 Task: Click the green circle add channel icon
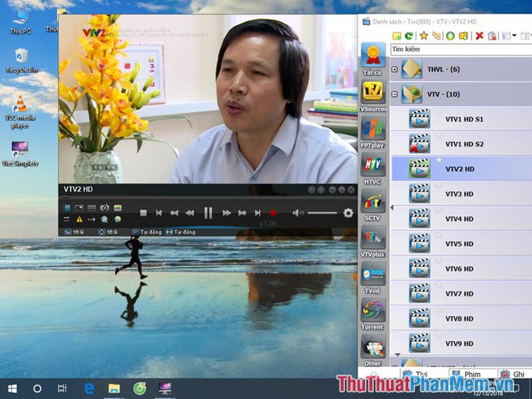pos(450,36)
